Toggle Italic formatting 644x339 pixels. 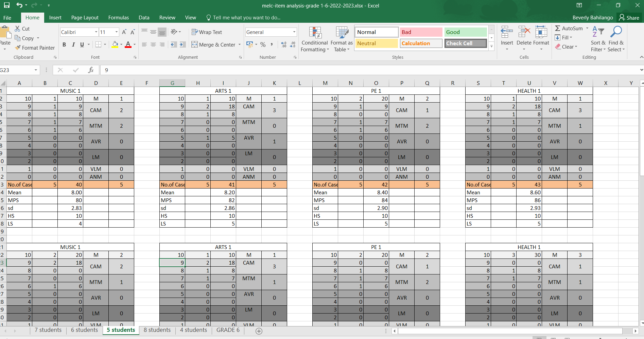(x=73, y=44)
